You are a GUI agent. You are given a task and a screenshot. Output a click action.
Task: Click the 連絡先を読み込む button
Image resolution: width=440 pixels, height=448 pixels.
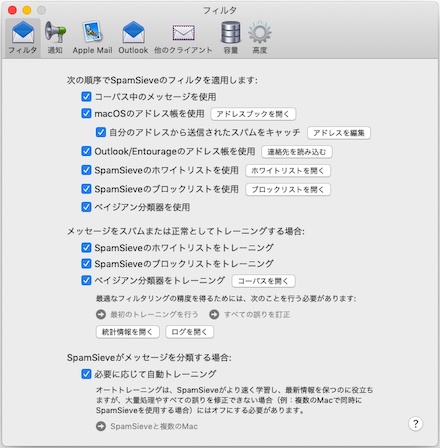[297, 152]
